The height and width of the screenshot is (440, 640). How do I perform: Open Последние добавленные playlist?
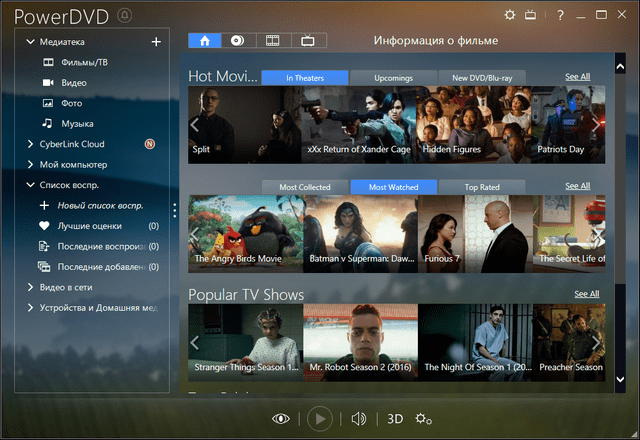click(x=99, y=267)
